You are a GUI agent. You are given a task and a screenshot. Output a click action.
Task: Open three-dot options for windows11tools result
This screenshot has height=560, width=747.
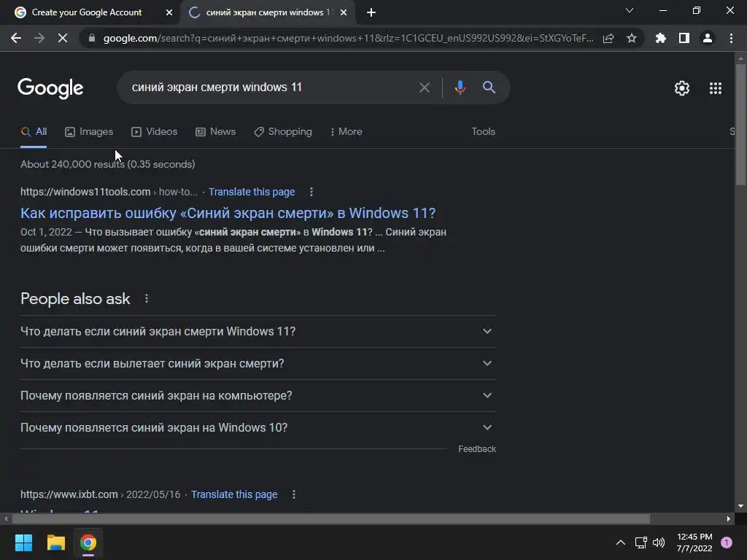click(311, 192)
